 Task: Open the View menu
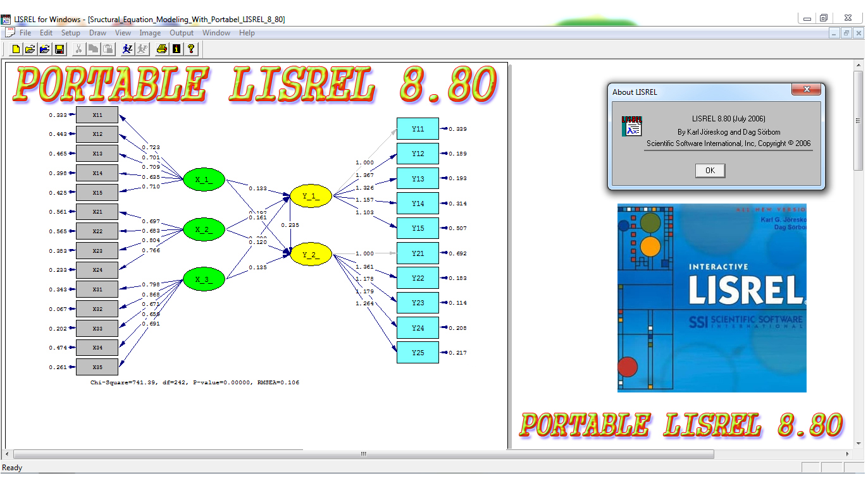[123, 33]
